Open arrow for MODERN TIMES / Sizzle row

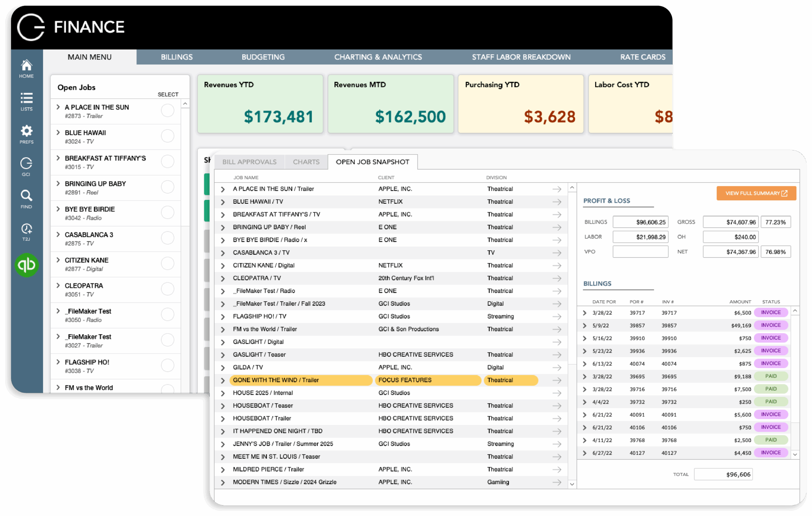(557, 482)
